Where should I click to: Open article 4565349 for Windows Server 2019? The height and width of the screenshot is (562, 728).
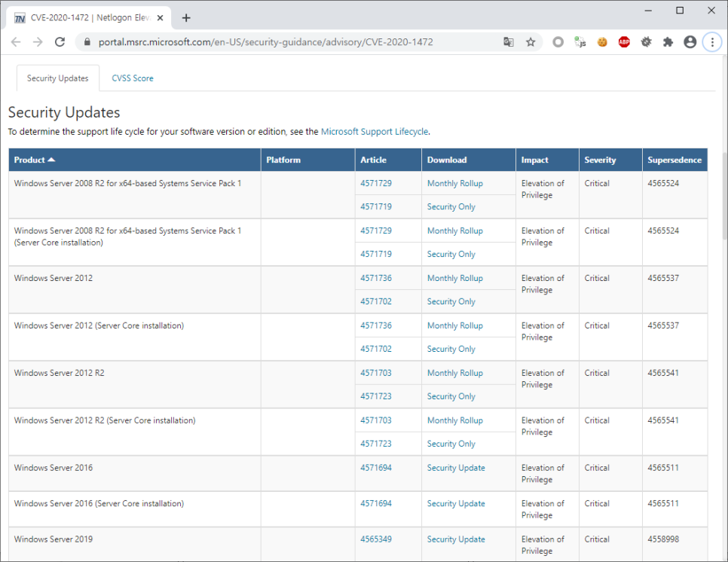click(x=376, y=539)
